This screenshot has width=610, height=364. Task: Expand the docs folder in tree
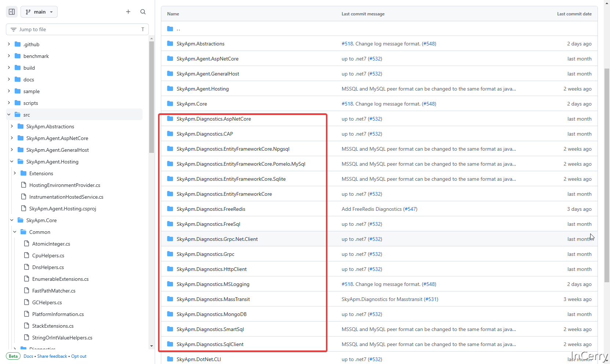pyautogui.click(x=9, y=80)
